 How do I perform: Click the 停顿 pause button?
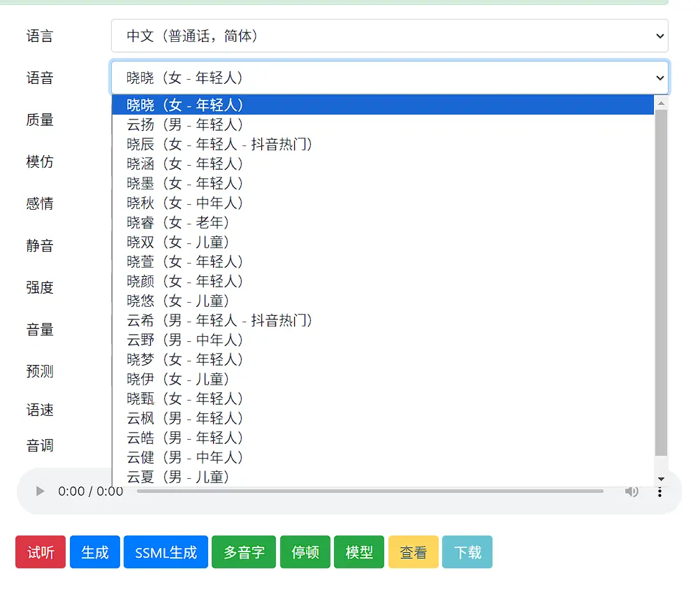coord(305,552)
